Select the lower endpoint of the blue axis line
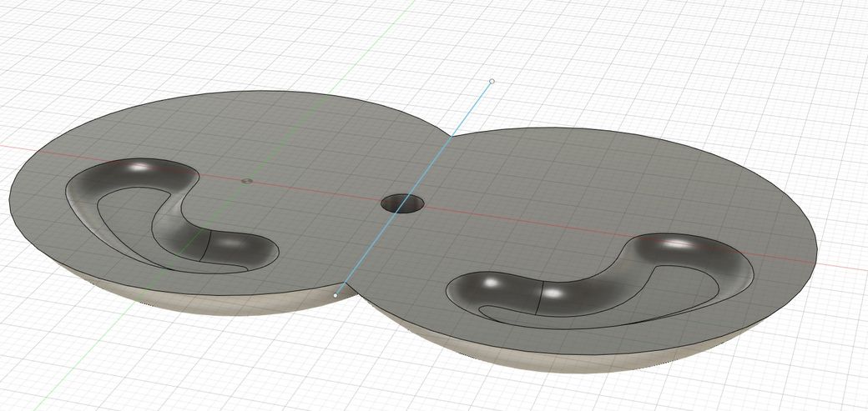The height and width of the screenshot is (411, 868). tap(336, 295)
